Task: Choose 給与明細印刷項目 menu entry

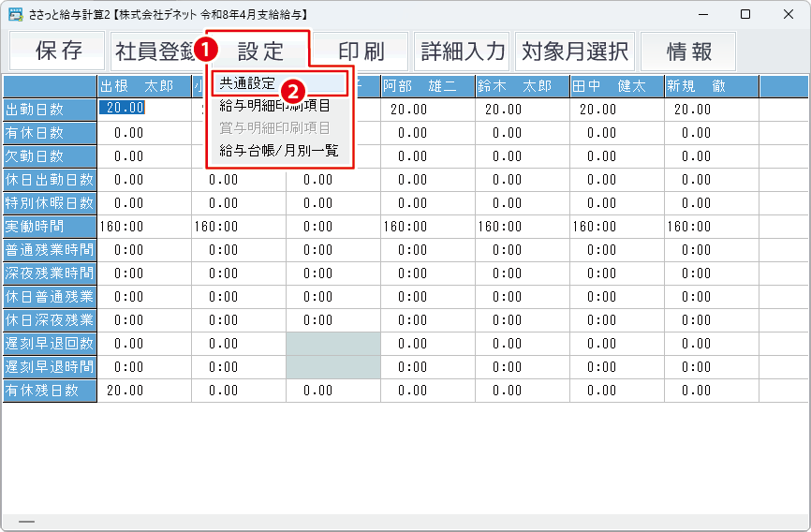Action: [x=274, y=106]
